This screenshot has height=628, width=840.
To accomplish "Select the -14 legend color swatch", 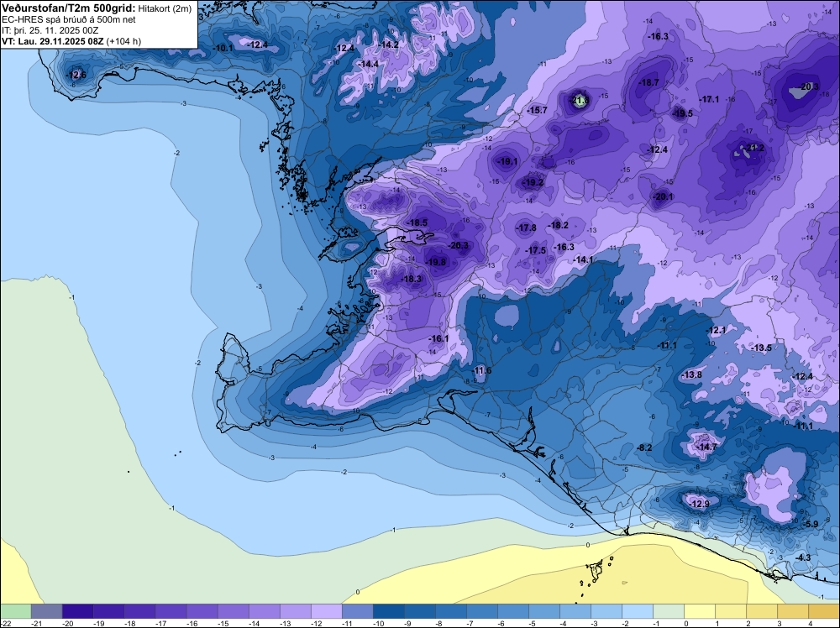I will click(264, 611).
